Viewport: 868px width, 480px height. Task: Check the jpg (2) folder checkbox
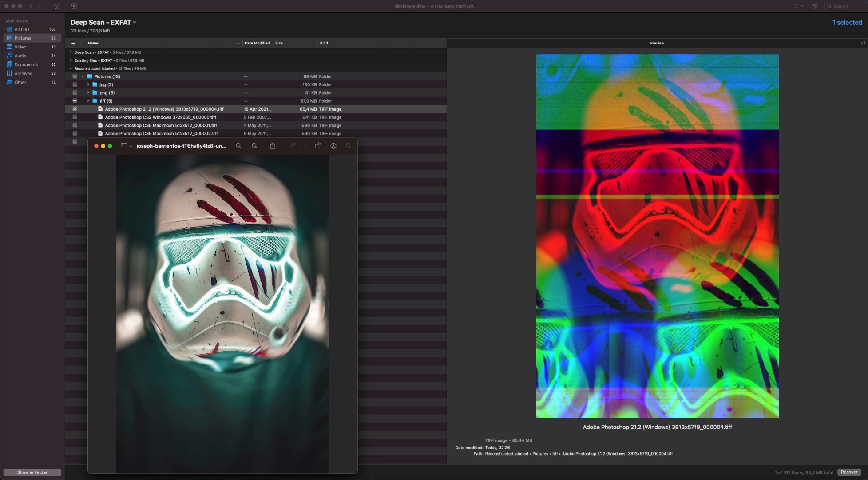pos(75,84)
